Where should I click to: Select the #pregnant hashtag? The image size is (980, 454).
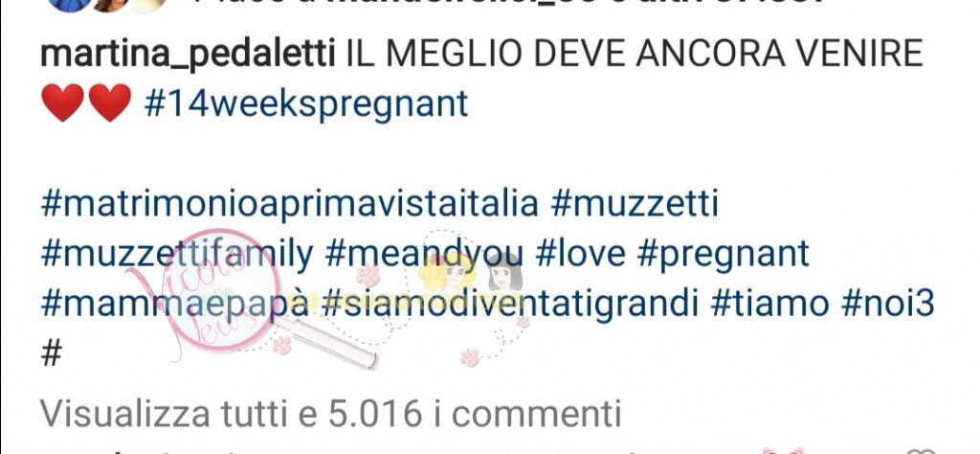(724, 255)
